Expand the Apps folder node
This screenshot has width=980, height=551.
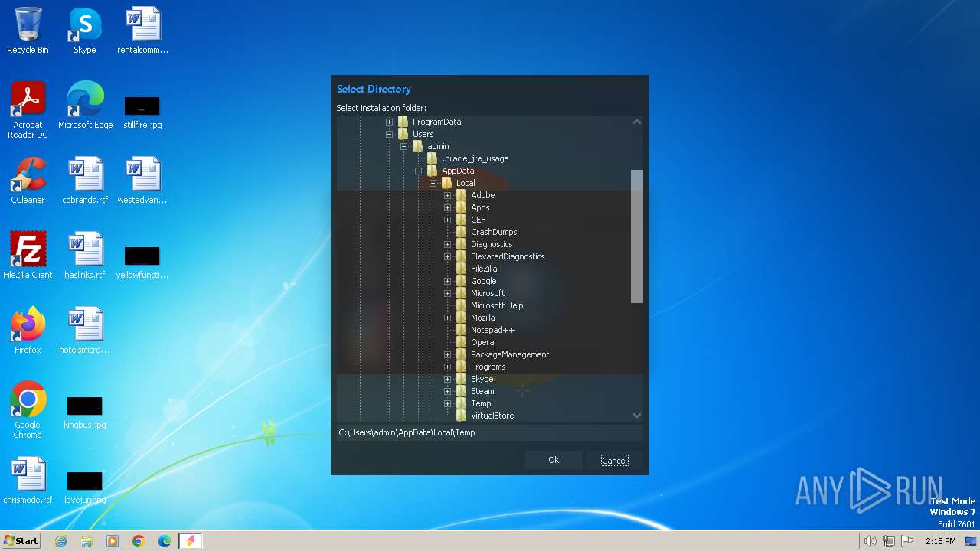[447, 207]
